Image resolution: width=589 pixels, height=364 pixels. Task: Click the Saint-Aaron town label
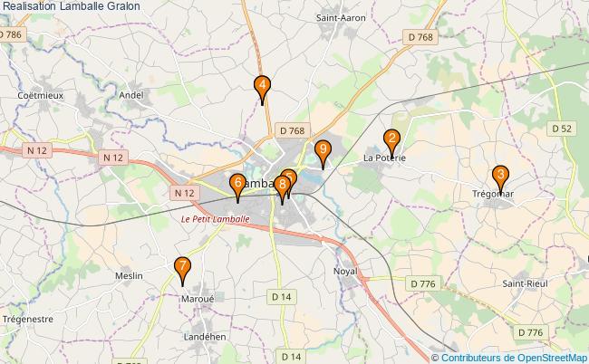341,17
